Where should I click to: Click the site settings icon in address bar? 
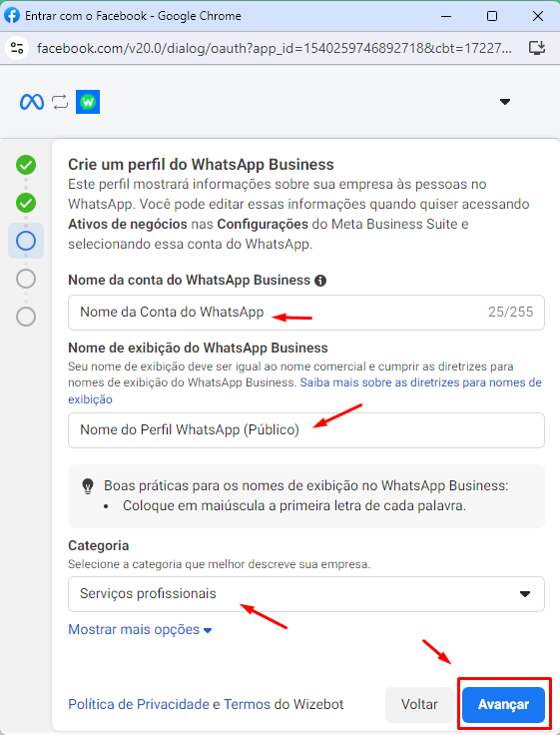(17, 48)
